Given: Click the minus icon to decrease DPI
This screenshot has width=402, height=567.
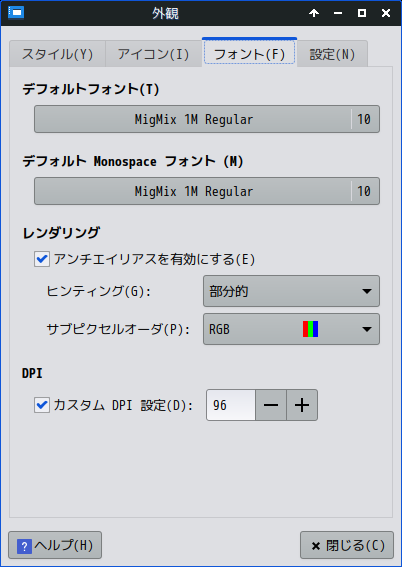Looking at the screenshot, I should pos(271,405).
